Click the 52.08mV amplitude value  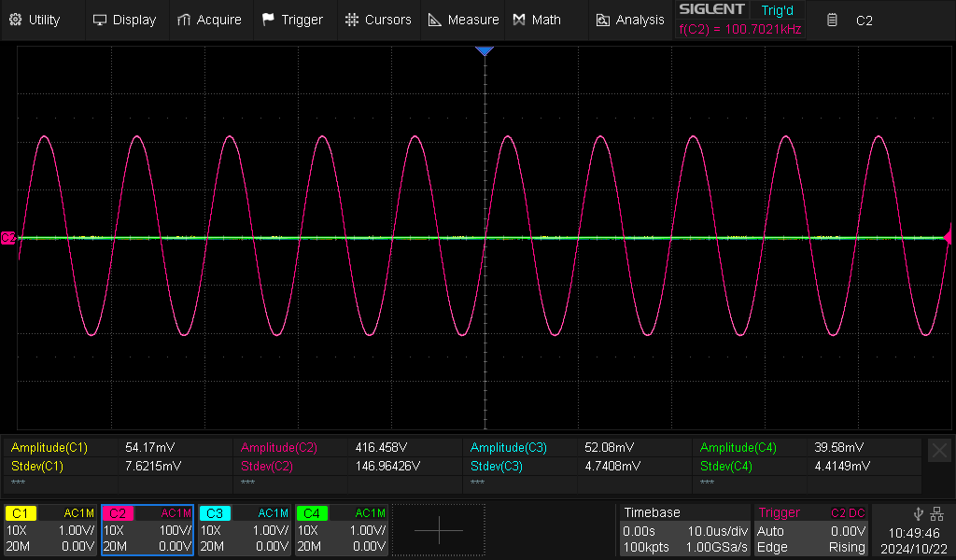(x=609, y=447)
